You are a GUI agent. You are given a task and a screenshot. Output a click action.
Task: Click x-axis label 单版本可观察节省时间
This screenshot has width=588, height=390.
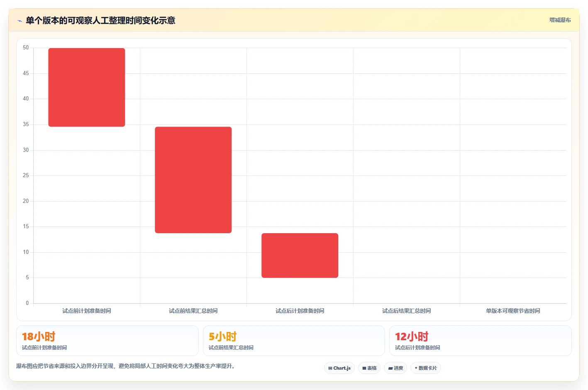[513, 311]
